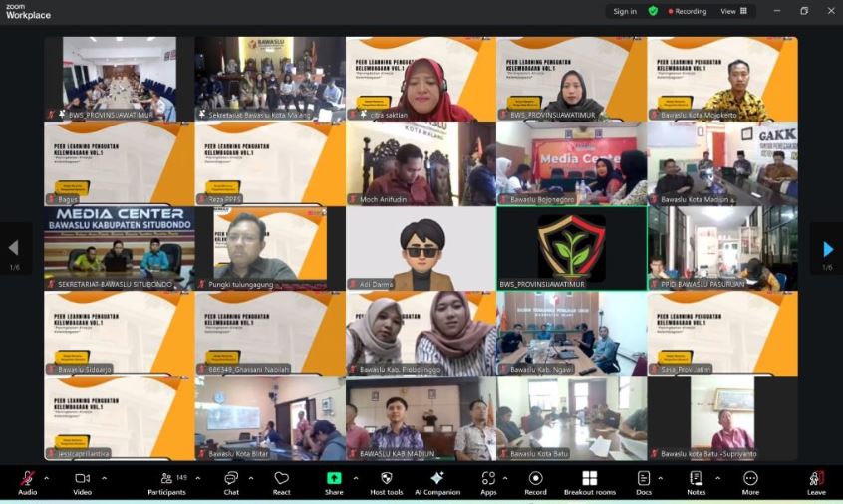Select Sekretariat Bawaslu Kota Malang tile
Viewport: 843px width, 504px height.
270,79
